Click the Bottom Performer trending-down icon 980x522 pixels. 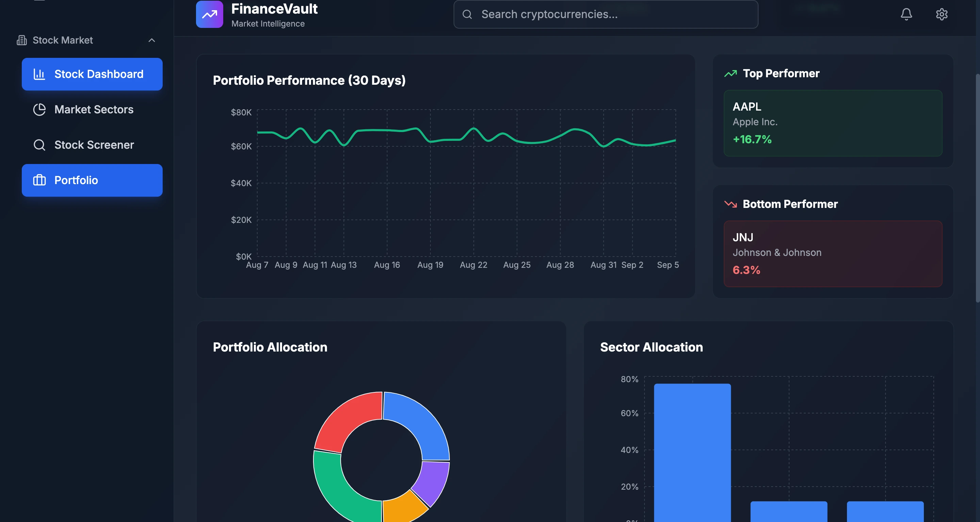coord(731,204)
